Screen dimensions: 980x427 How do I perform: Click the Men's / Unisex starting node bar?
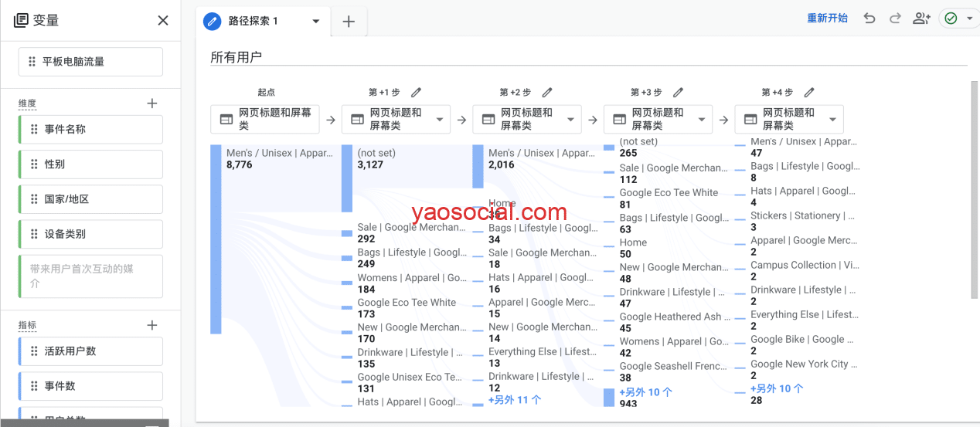point(216,239)
